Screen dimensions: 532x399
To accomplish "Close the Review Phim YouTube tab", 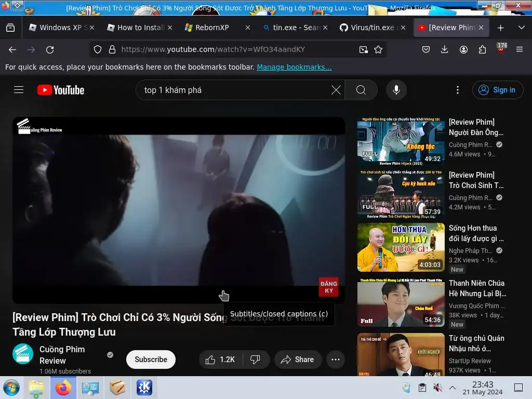I will (x=481, y=28).
